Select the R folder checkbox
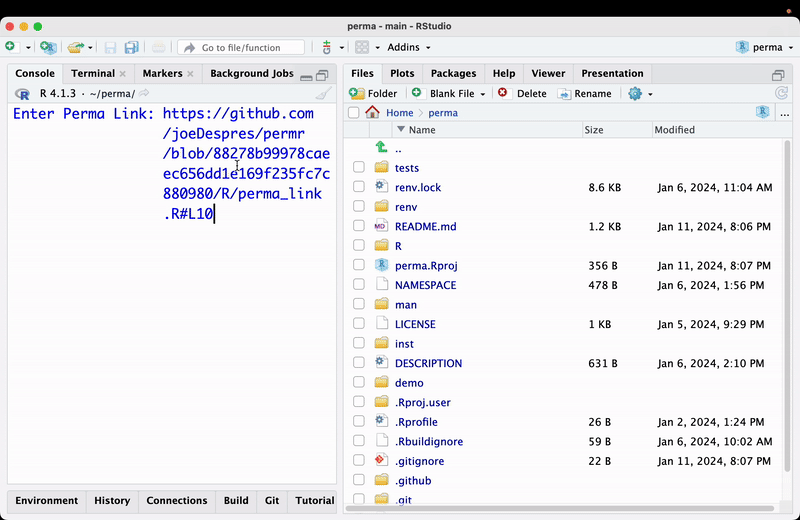This screenshot has width=800, height=520. (x=359, y=245)
